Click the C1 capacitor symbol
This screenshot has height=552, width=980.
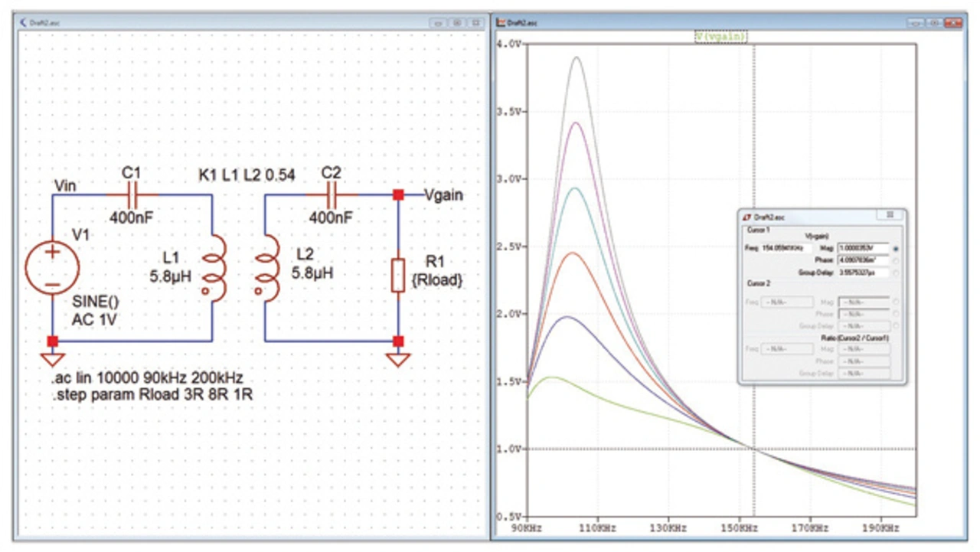click(132, 195)
